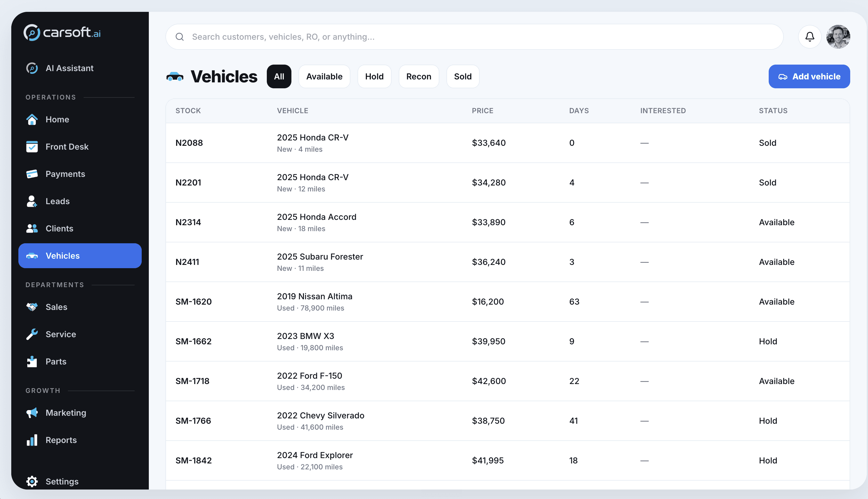Click the Clients people icon

pyautogui.click(x=32, y=228)
